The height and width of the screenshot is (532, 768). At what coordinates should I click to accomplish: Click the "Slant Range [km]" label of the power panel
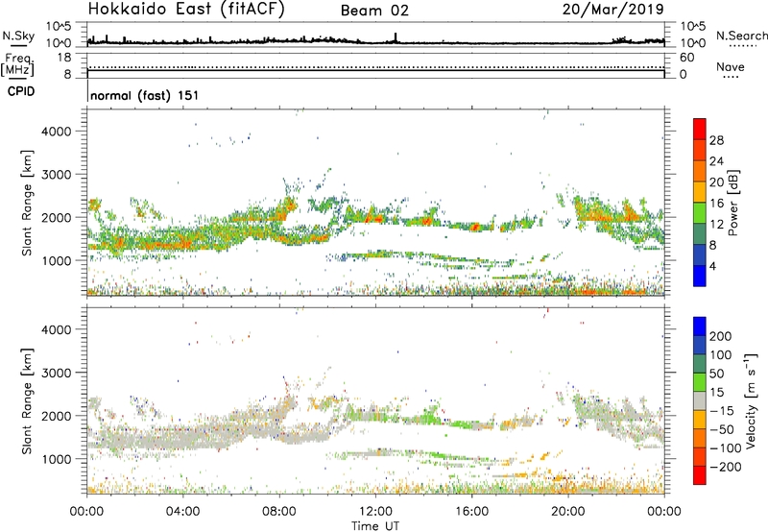click(x=27, y=203)
